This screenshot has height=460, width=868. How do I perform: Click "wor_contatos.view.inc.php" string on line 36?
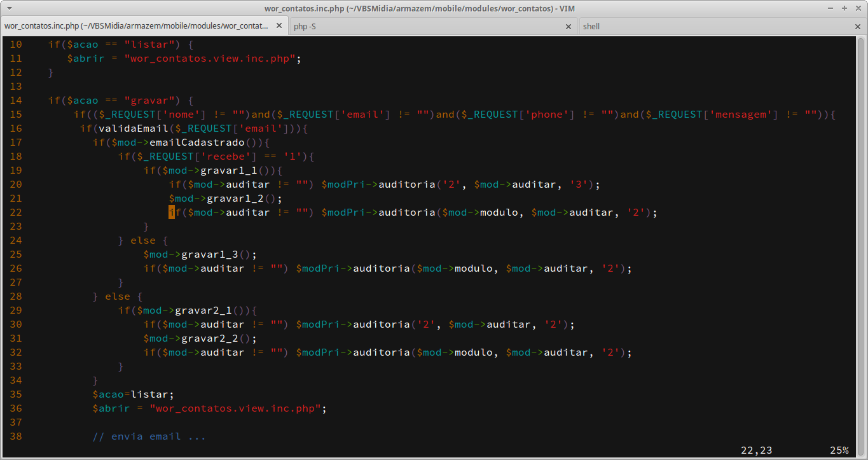pos(235,408)
